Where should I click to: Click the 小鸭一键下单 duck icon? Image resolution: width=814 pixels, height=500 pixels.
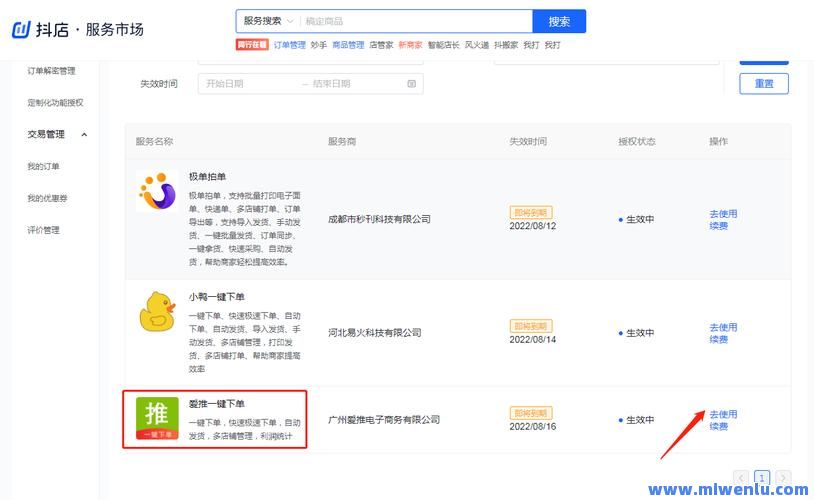pyautogui.click(x=157, y=312)
